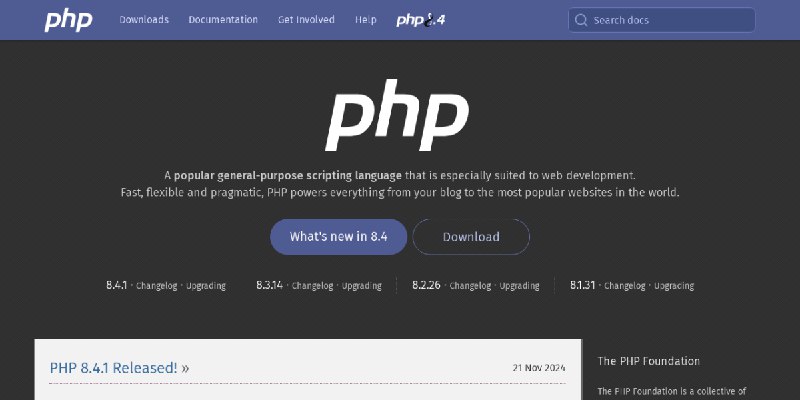Click the magnifier icon in the search box
The width and height of the screenshot is (800, 400).
coord(581,20)
